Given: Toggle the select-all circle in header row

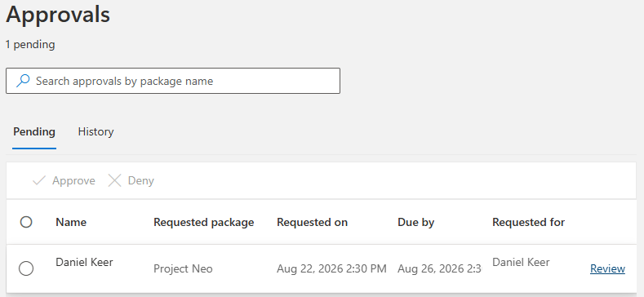Looking at the screenshot, I should click(x=26, y=222).
